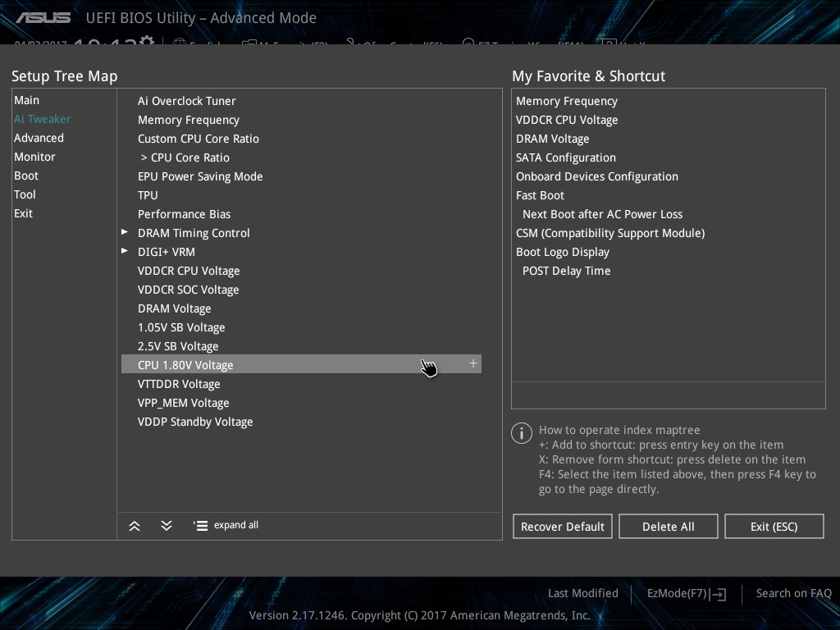
Task: Select Memory Frequency in the Setup Tree Map
Action: click(189, 120)
